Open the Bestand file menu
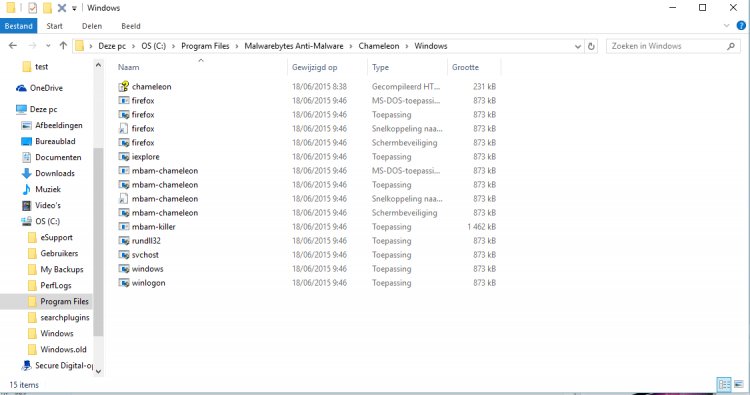 coord(19,26)
